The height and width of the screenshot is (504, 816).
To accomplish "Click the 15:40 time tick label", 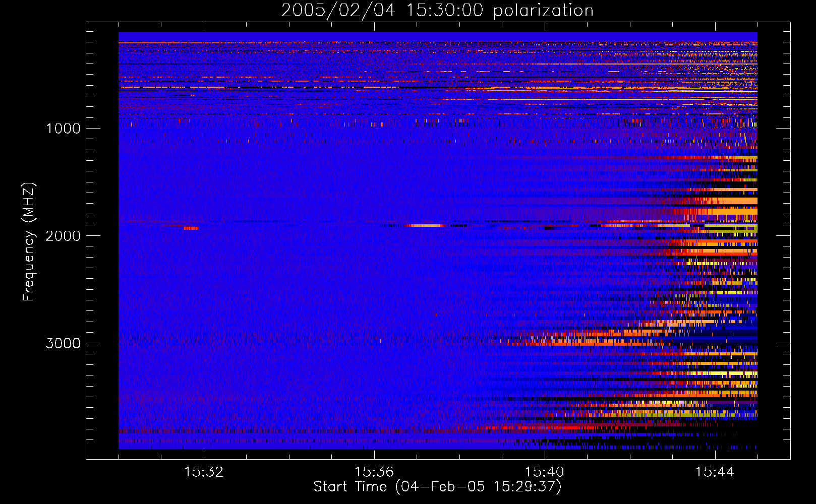I will [x=545, y=472].
